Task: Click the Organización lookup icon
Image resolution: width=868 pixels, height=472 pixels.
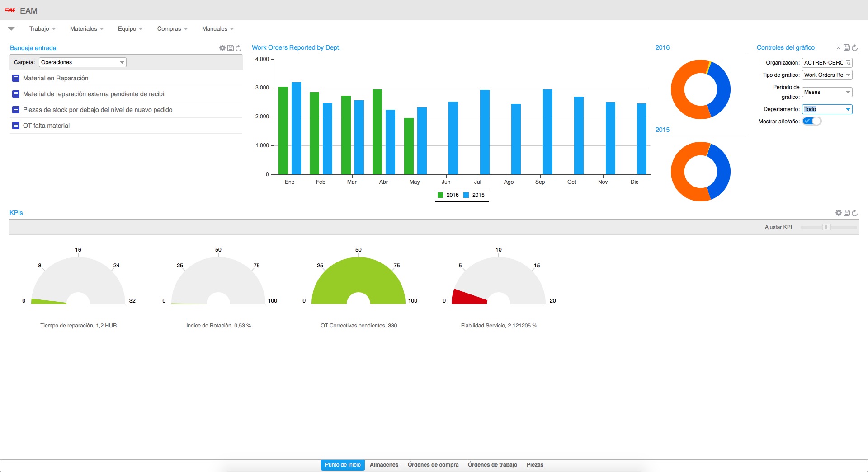Action: pos(848,63)
